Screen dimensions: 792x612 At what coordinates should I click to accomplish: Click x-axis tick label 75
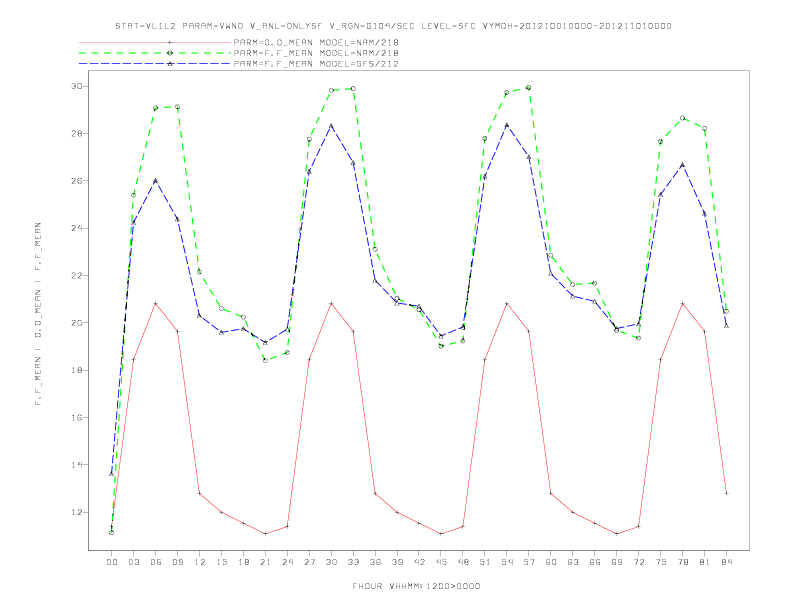[x=660, y=562]
